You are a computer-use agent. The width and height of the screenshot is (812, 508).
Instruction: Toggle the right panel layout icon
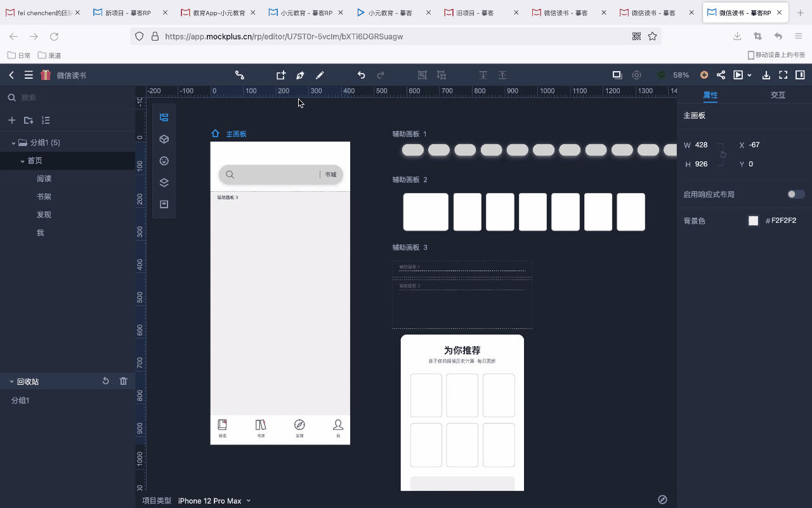coord(801,75)
